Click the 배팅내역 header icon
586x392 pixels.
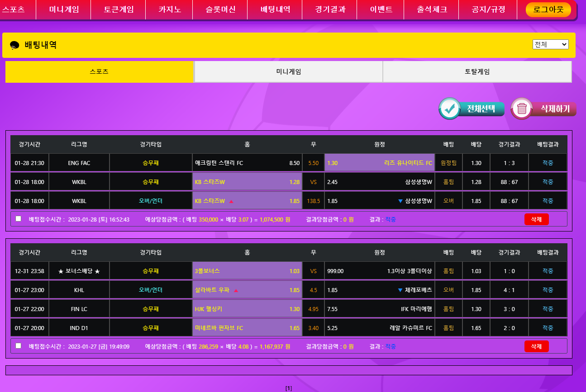[x=14, y=45]
